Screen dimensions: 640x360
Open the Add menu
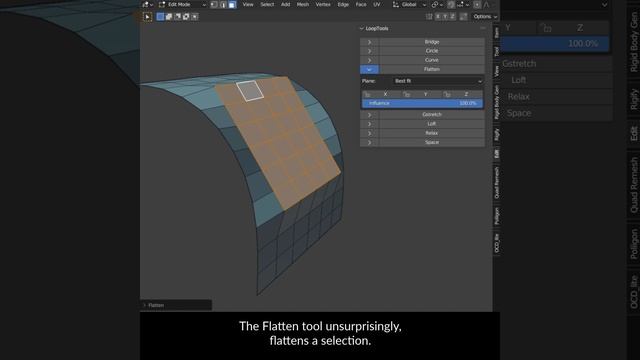point(285,4)
